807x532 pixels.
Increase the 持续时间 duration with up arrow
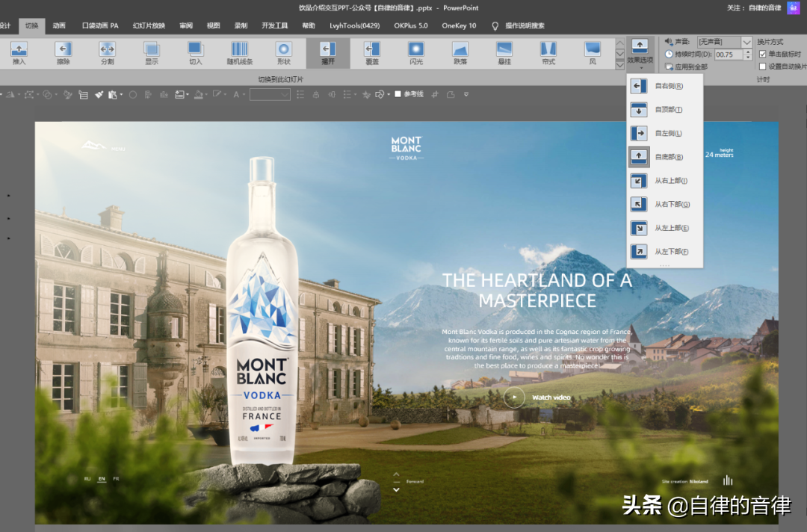point(748,52)
